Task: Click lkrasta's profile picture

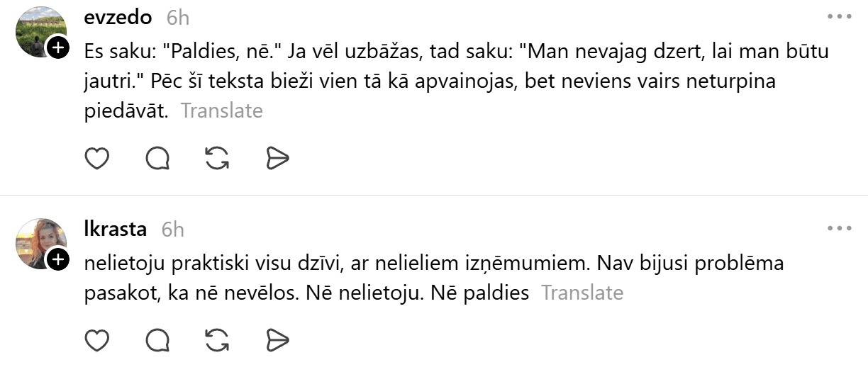Action: click(x=39, y=242)
